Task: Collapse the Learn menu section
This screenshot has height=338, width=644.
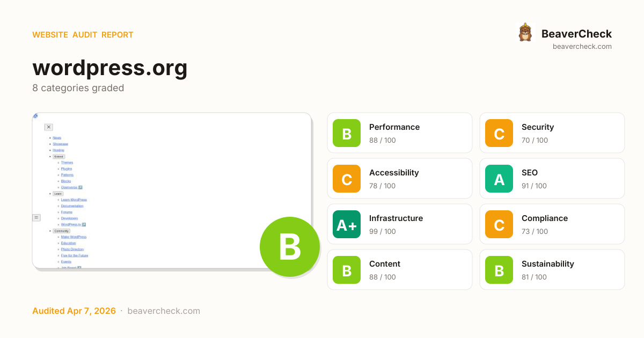Action: 58,194
